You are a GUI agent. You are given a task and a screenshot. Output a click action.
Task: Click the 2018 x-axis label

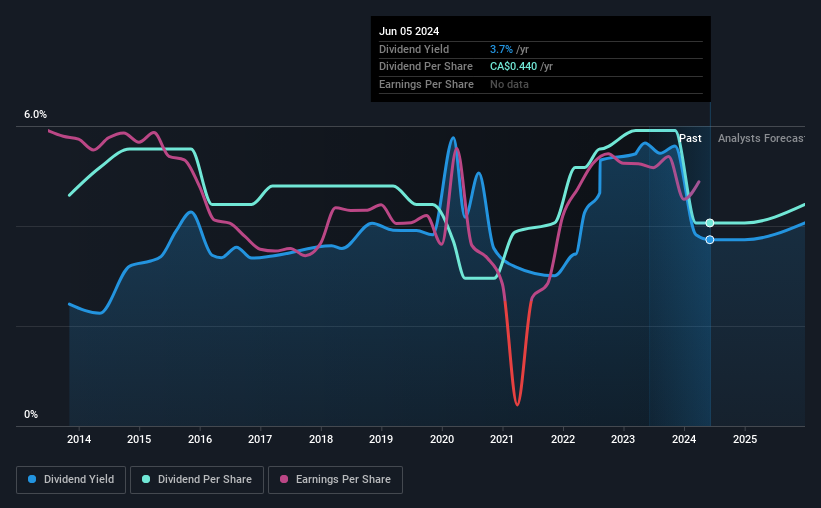click(x=321, y=439)
